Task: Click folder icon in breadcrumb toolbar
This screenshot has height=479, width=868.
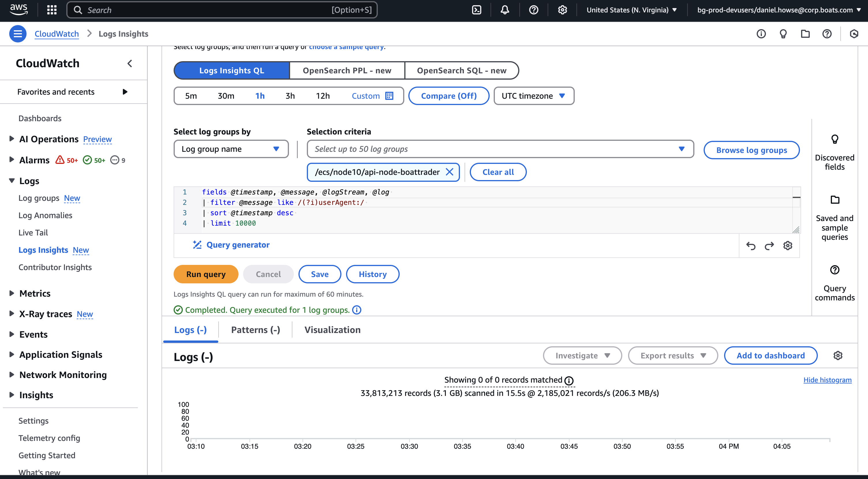Action: [805, 34]
